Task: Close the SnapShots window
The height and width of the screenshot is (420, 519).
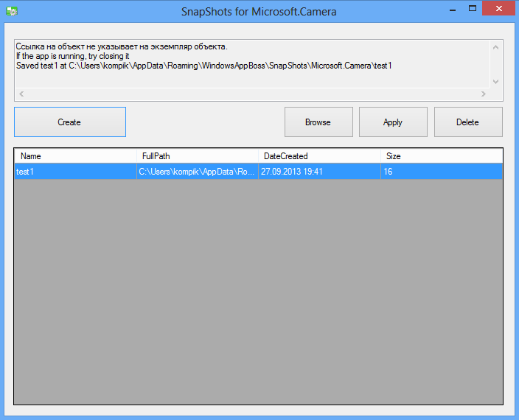Action: 499,8
